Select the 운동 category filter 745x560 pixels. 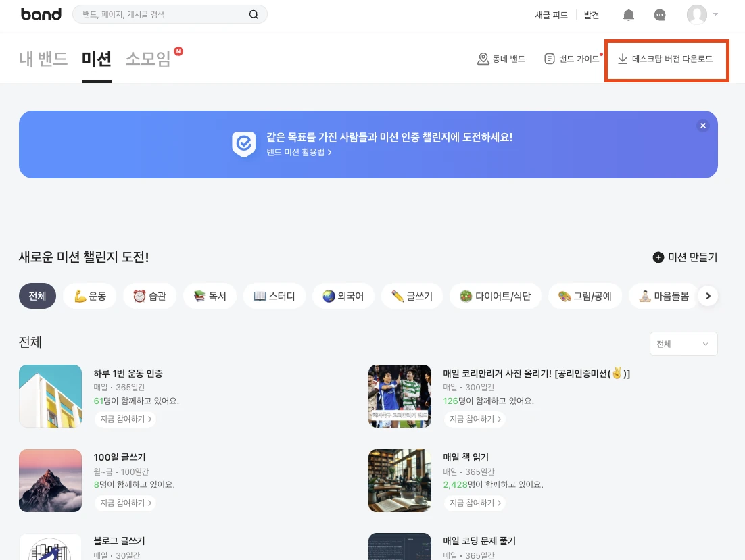coord(89,296)
